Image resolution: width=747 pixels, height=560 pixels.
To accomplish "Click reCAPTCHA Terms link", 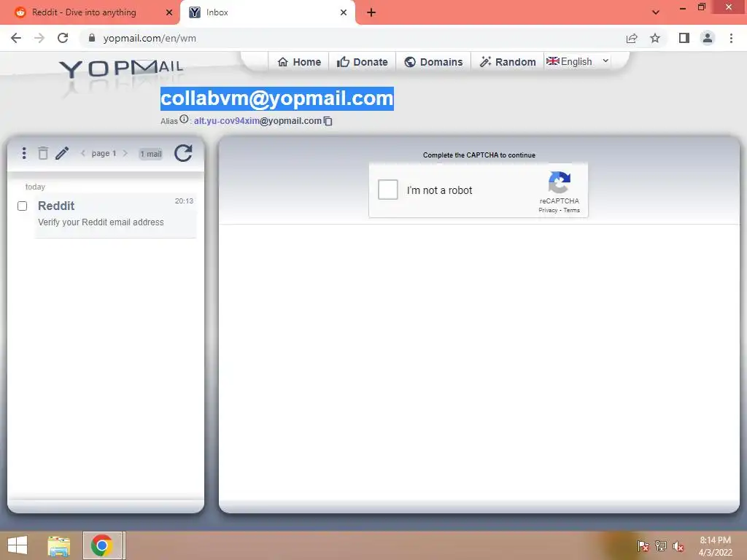I will point(572,210).
